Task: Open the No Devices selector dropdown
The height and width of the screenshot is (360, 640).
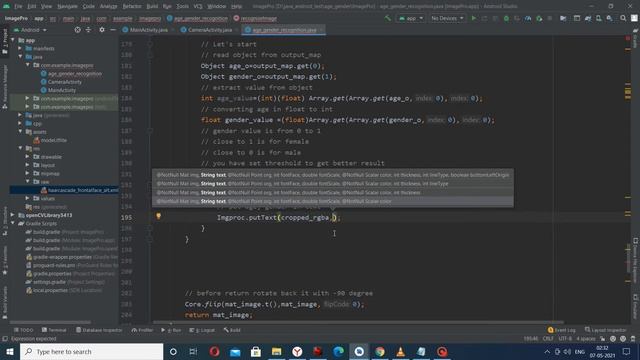Action: pyautogui.click(x=447, y=18)
